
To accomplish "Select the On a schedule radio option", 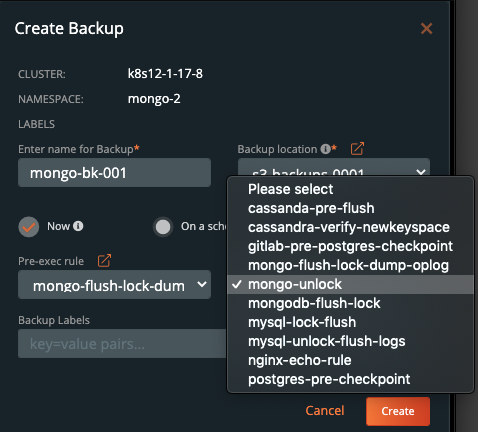I will click(163, 227).
